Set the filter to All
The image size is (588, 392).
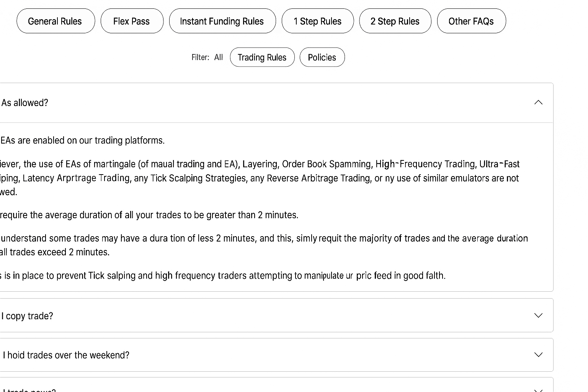(219, 57)
